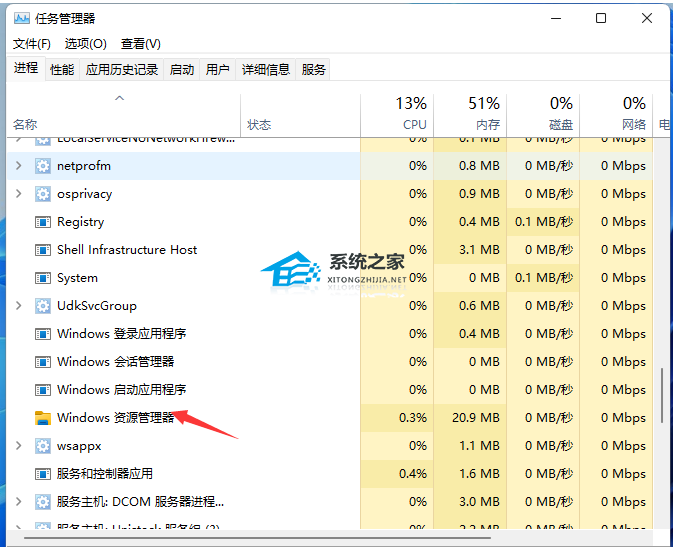Expand the UdkSvcGroup process group
The image size is (673, 547).
pyautogui.click(x=18, y=305)
